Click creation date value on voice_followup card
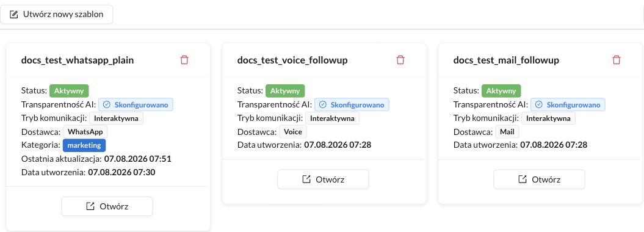 point(338,145)
